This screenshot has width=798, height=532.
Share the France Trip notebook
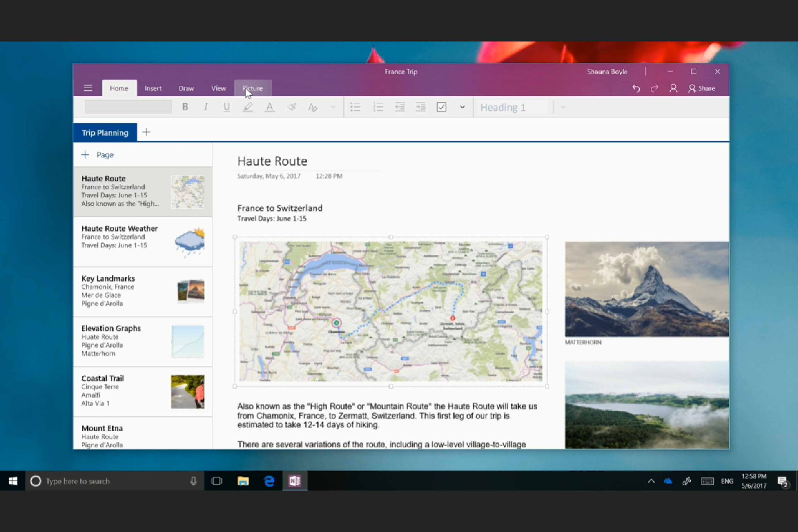(x=702, y=88)
